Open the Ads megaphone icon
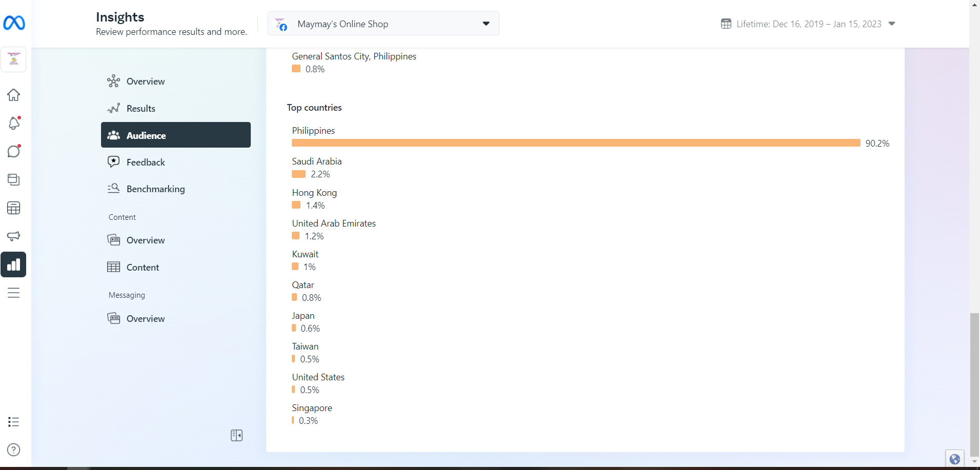Image resolution: width=980 pixels, height=470 pixels. [14, 236]
